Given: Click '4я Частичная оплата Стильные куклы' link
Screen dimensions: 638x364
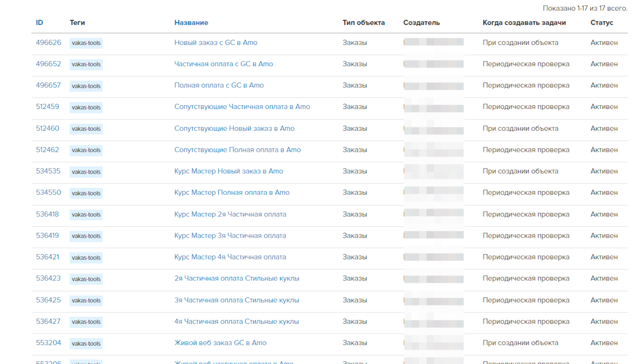Looking at the screenshot, I should click(x=236, y=321).
